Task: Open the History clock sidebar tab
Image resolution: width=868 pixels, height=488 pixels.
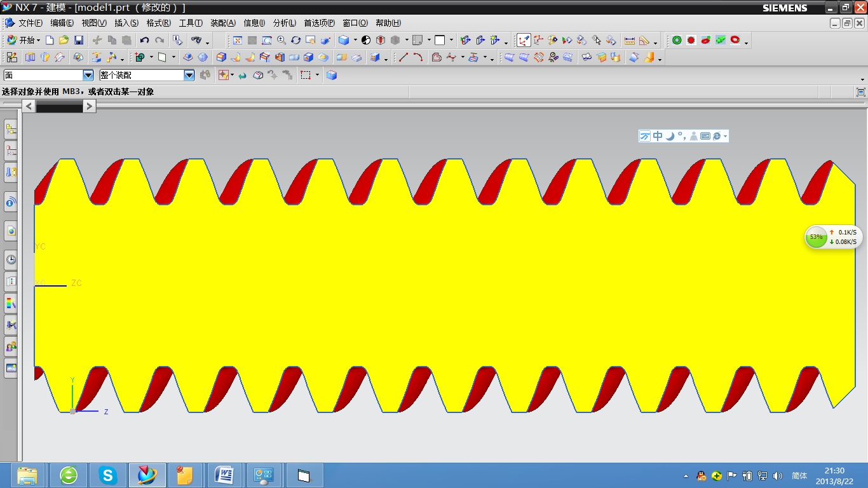Action: click(x=11, y=259)
